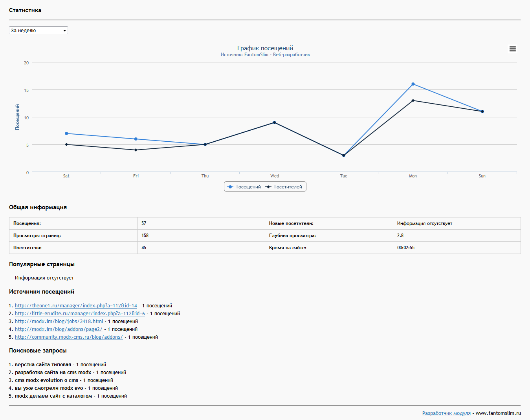
Task: Click the 'Посещения:' value 57
Action: (x=144, y=223)
